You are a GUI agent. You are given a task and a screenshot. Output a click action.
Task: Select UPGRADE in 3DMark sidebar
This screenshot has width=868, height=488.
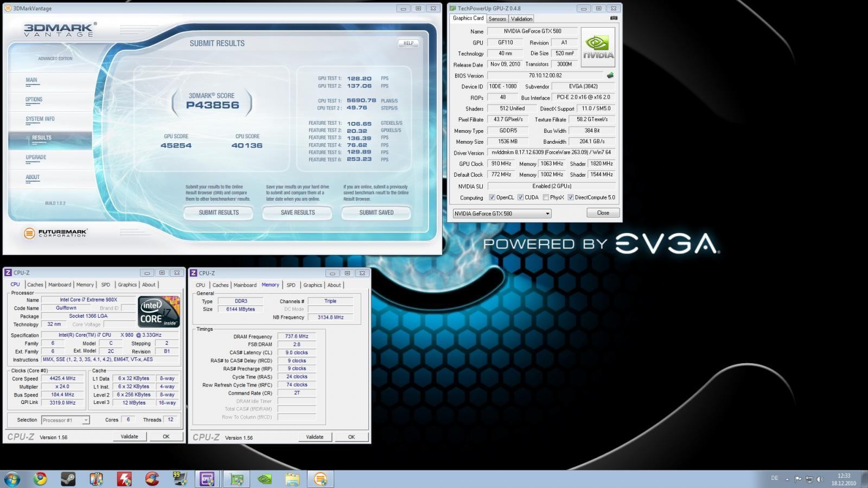point(36,158)
